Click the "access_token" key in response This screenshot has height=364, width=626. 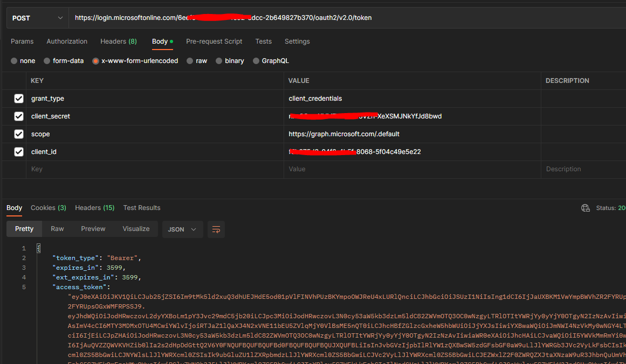pos(79,287)
